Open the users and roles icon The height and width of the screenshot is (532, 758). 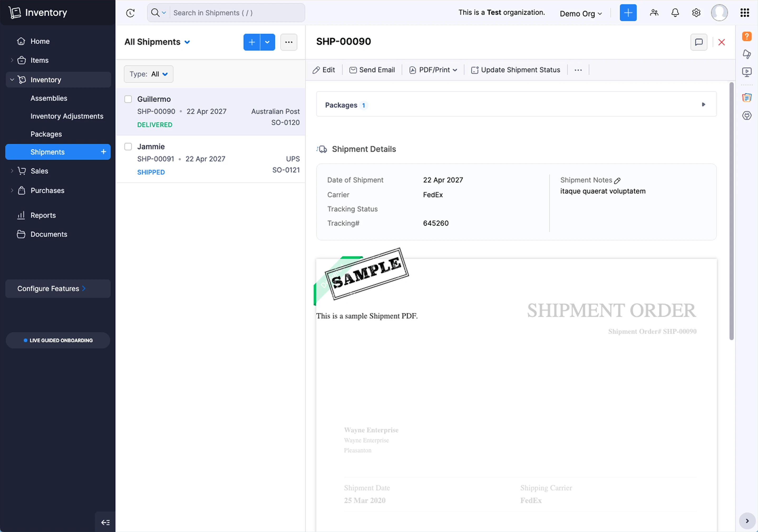point(654,13)
